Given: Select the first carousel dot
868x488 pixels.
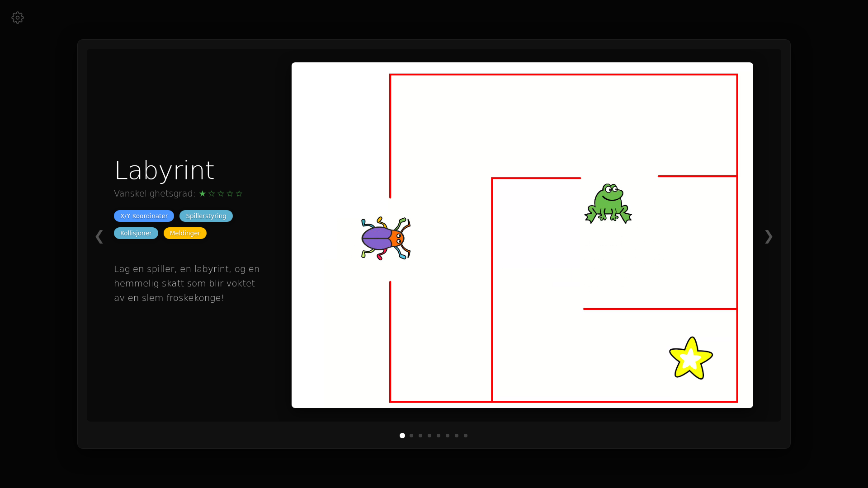Looking at the screenshot, I should 402,436.
